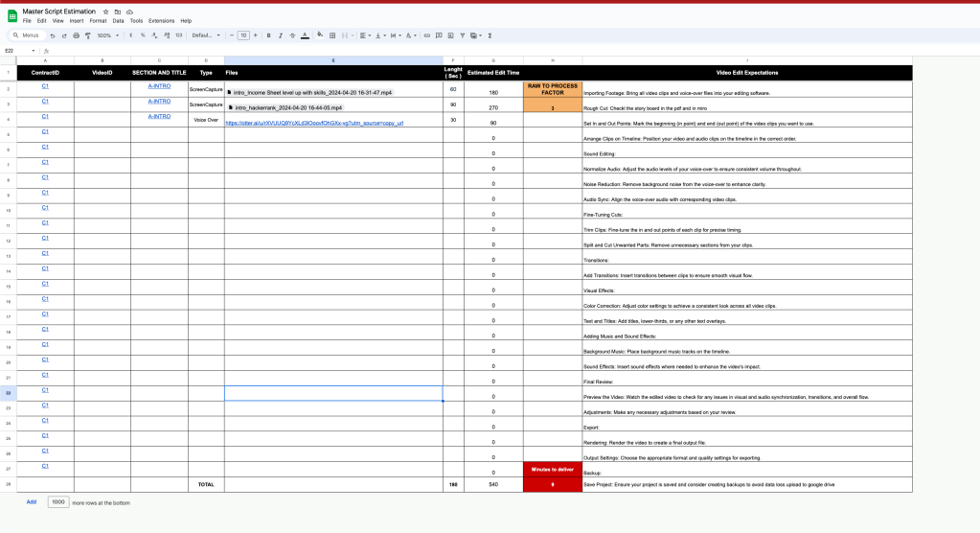
Task: Open the intro_Income Sheet mp4 file chip
Action: pyautogui.click(x=310, y=93)
